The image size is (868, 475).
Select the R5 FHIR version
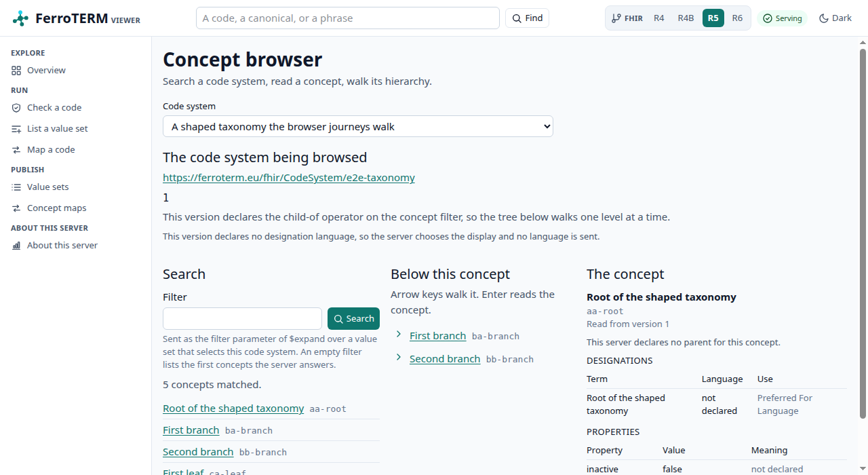coord(713,18)
